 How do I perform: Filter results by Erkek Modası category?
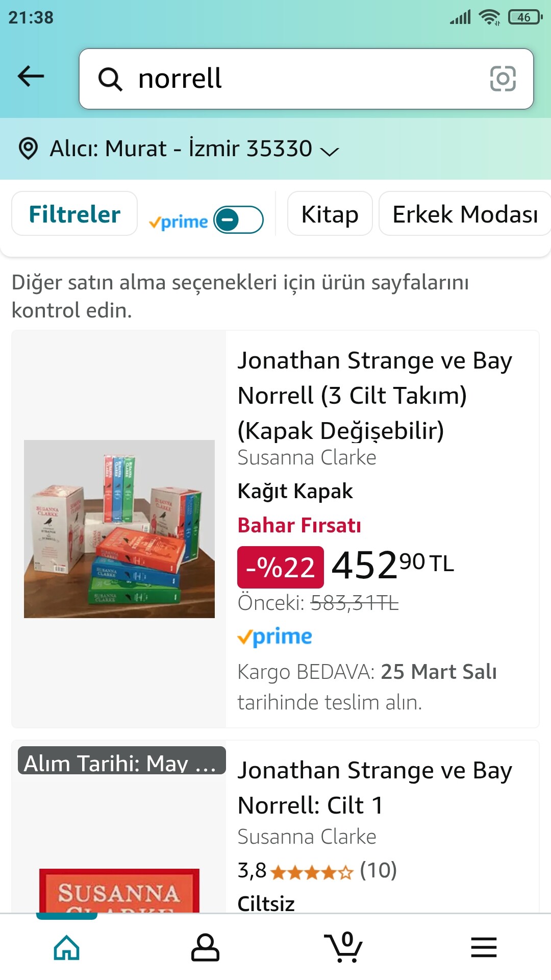pyautogui.click(x=464, y=214)
